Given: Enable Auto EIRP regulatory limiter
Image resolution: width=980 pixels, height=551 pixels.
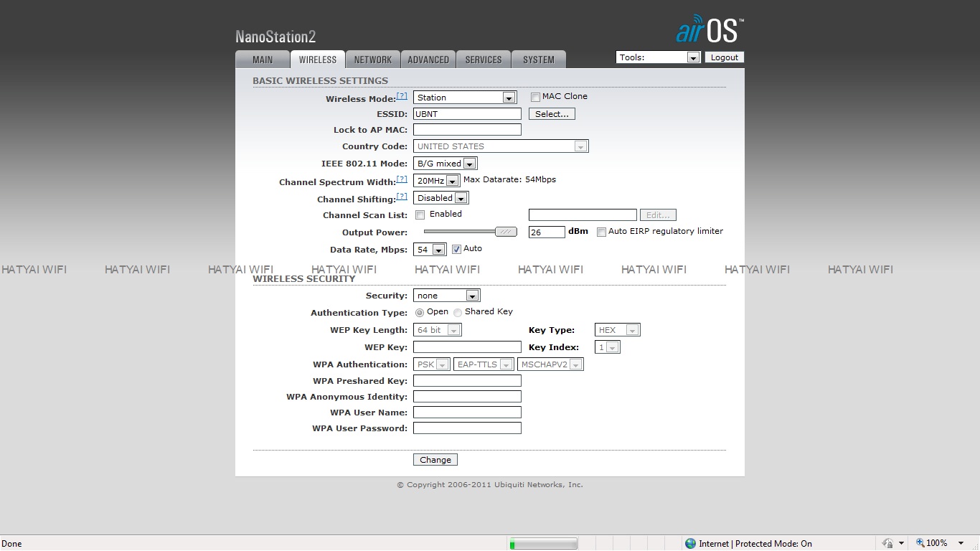Looking at the screenshot, I should tap(601, 232).
